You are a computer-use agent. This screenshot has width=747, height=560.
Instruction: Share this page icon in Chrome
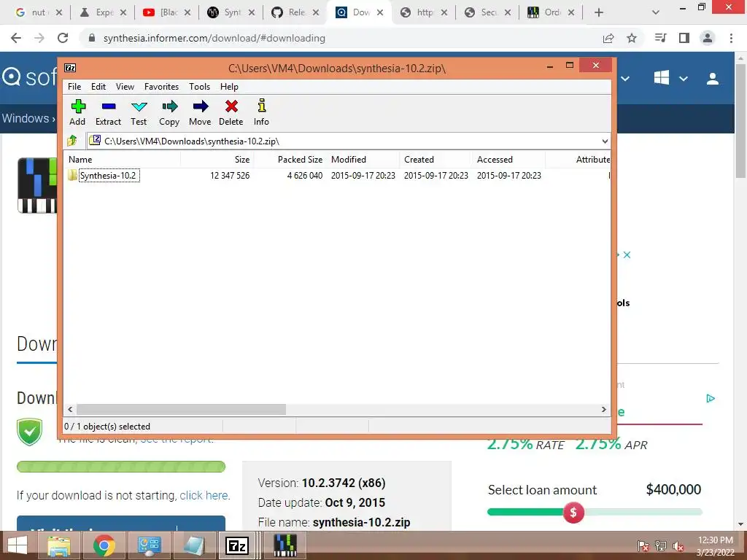608,38
